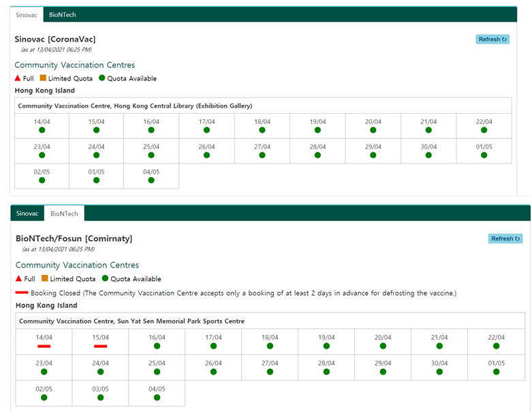The width and height of the screenshot is (532, 412).
Task: Select 25/04 date label at Central Library
Action: [151, 147]
